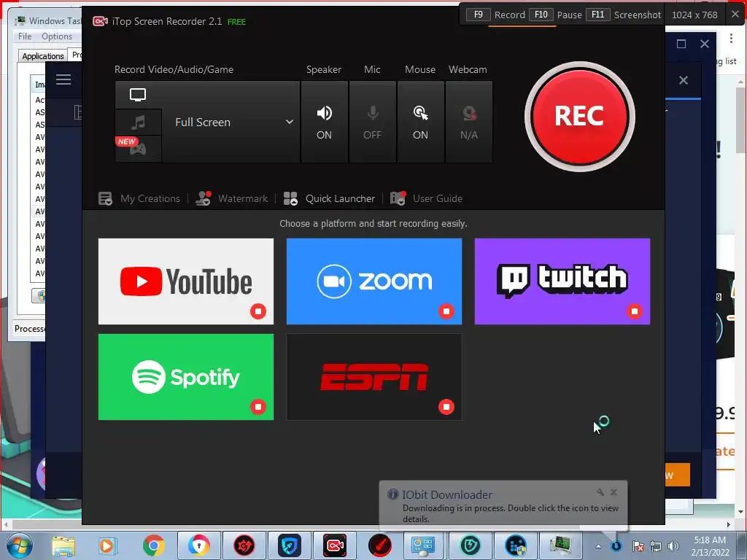The width and height of the screenshot is (747, 560).
Task: Open the Task Manager taskbar icon
Action: click(561, 545)
